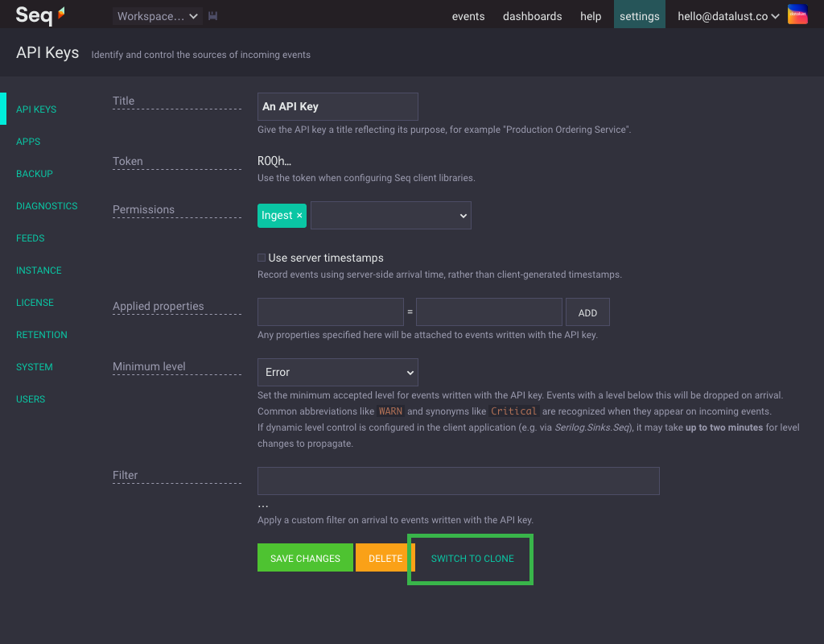Click the colorful user avatar icon
Screen dimensions: 824x644
point(797,14)
